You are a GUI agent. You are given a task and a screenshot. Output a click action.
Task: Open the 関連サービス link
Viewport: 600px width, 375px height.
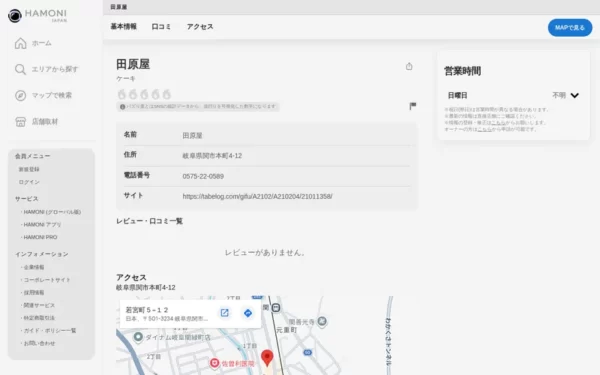pos(39,305)
